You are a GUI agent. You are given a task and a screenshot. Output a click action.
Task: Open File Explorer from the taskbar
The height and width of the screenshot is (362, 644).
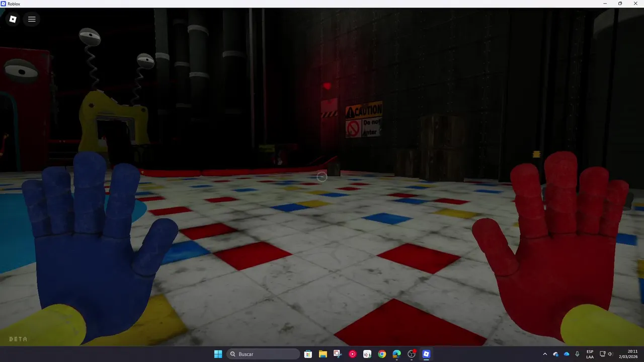(x=323, y=354)
